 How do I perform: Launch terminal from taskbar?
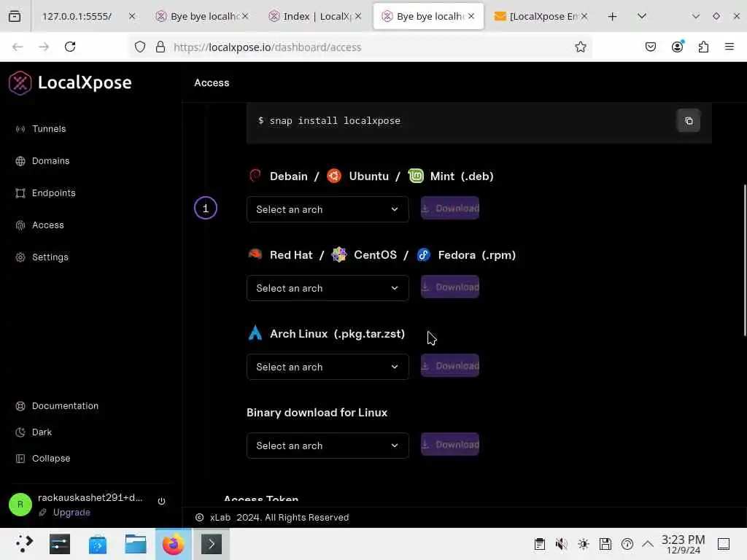[211, 544]
